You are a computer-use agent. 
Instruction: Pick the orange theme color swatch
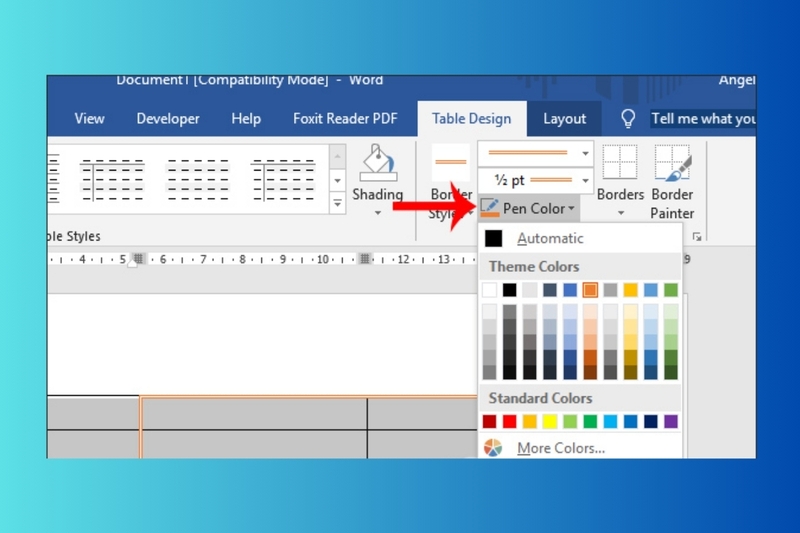(590, 290)
